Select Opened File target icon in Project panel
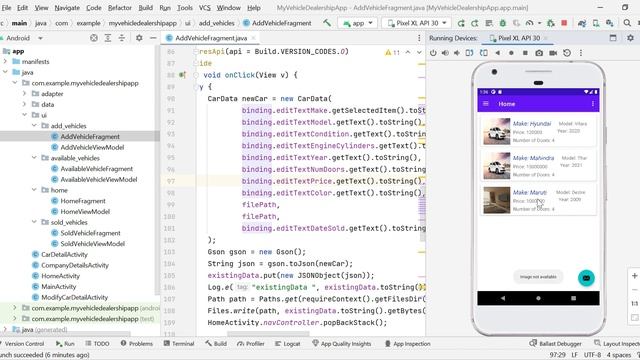 (x=94, y=38)
